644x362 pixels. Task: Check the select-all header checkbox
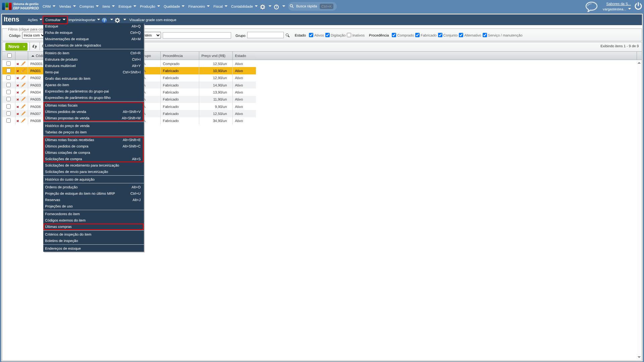point(9,56)
